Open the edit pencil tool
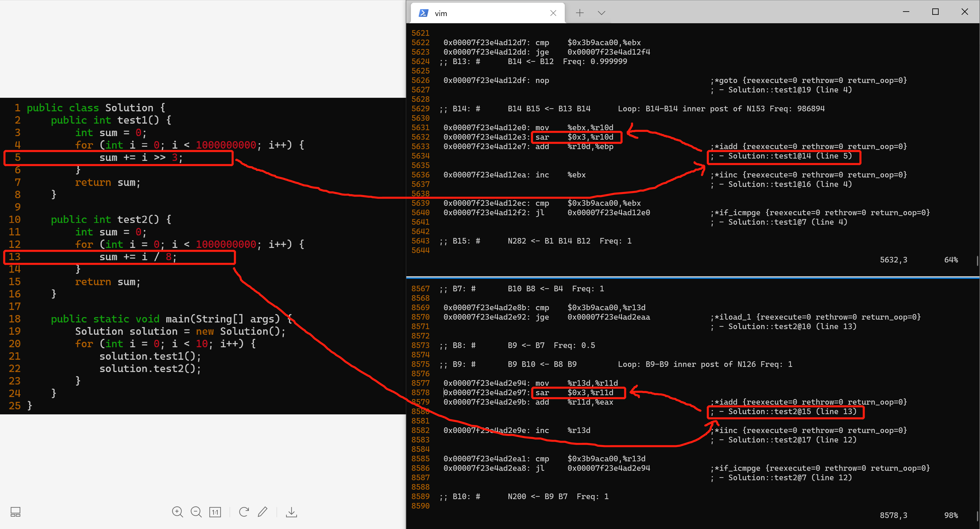 pyautogui.click(x=263, y=512)
